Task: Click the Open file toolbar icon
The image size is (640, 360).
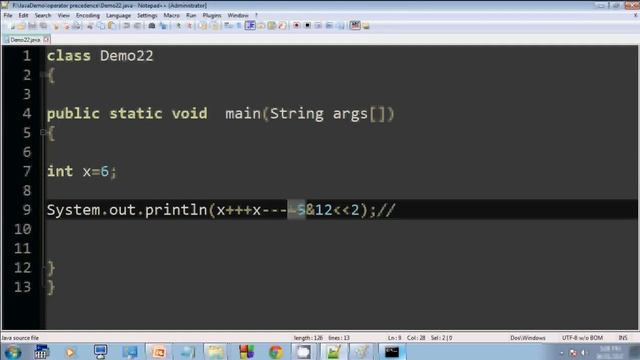Action: point(22,26)
